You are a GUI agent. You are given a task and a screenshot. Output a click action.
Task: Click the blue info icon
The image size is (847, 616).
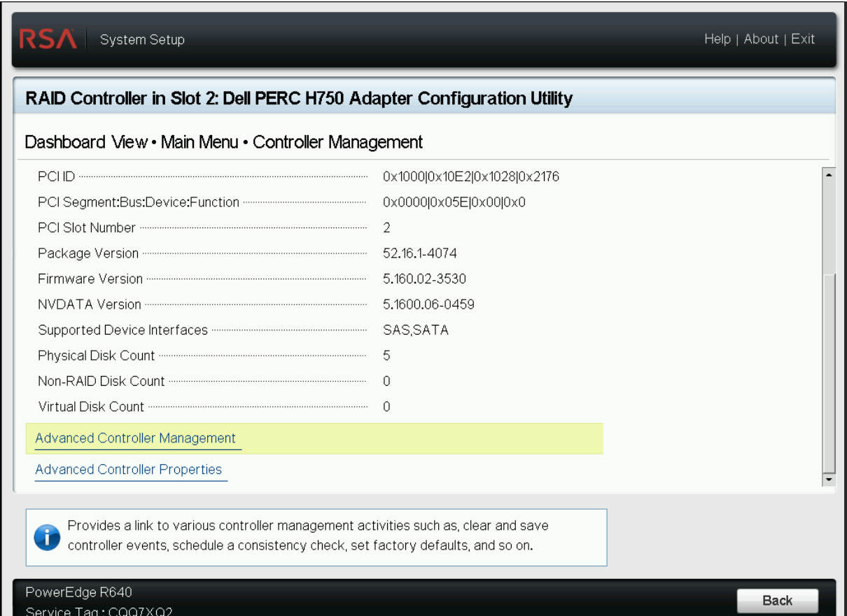click(47, 538)
